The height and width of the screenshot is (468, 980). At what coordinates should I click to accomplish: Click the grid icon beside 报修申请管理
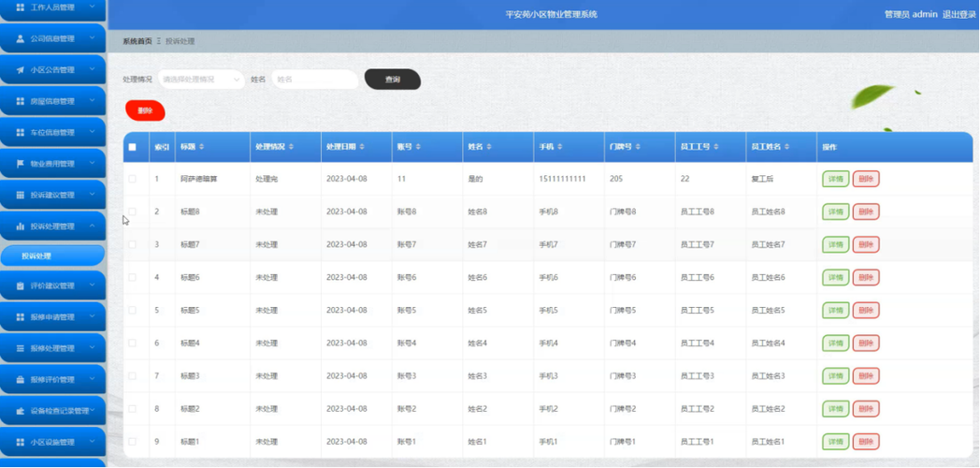pos(20,317)
